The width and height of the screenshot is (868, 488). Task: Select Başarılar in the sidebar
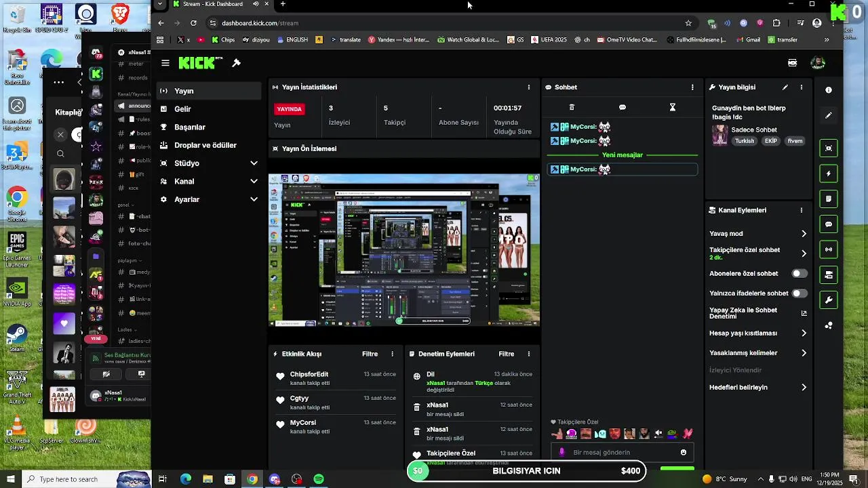209,127
